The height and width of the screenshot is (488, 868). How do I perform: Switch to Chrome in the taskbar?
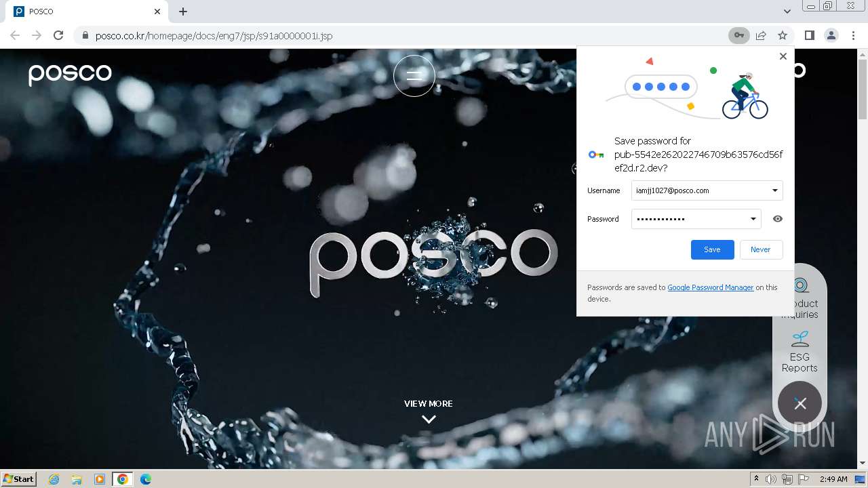point(122,479)
